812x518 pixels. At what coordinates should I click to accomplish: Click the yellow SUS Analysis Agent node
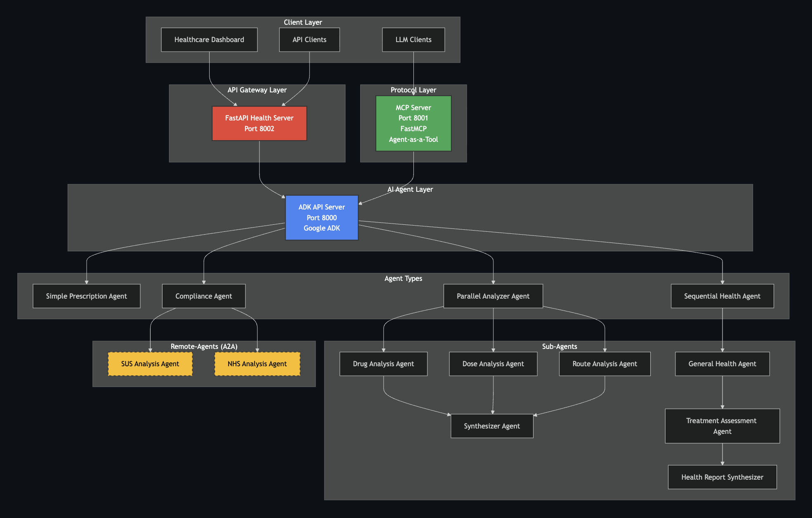150,364
